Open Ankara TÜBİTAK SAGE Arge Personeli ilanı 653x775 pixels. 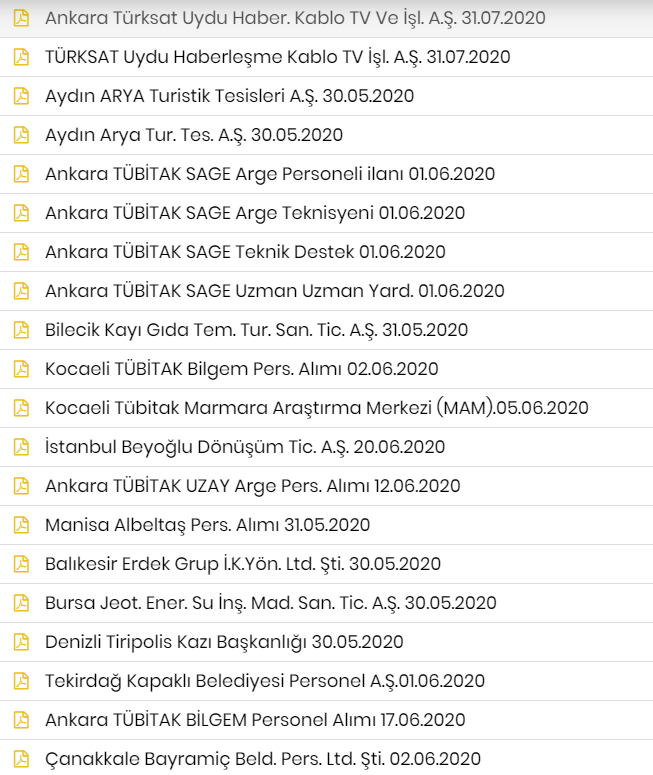(x=270, y=174)
